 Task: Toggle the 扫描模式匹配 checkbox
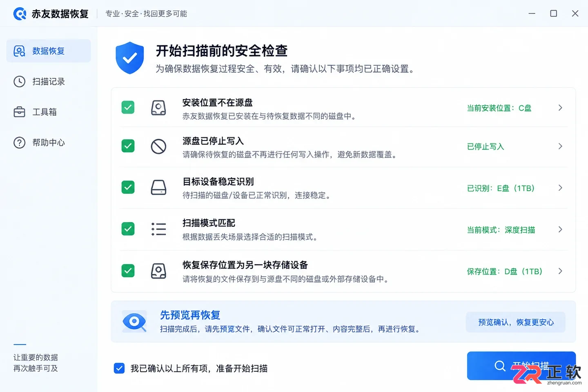coord(128,229)
